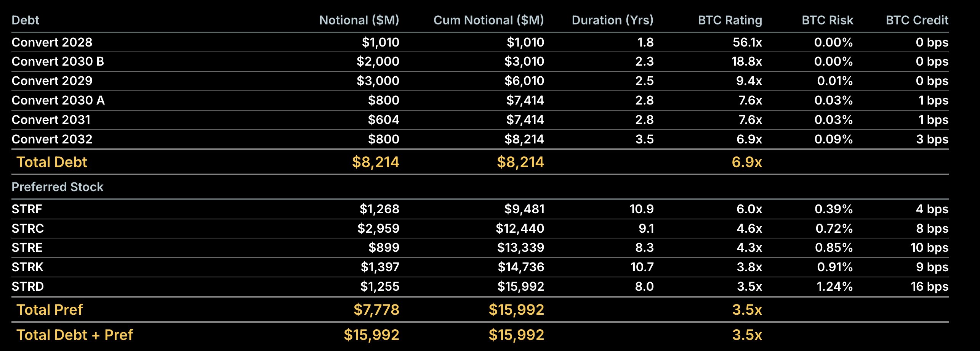Select the Total Pref row label
Viewport: 980px width, 351px height.
click(50, 310)
